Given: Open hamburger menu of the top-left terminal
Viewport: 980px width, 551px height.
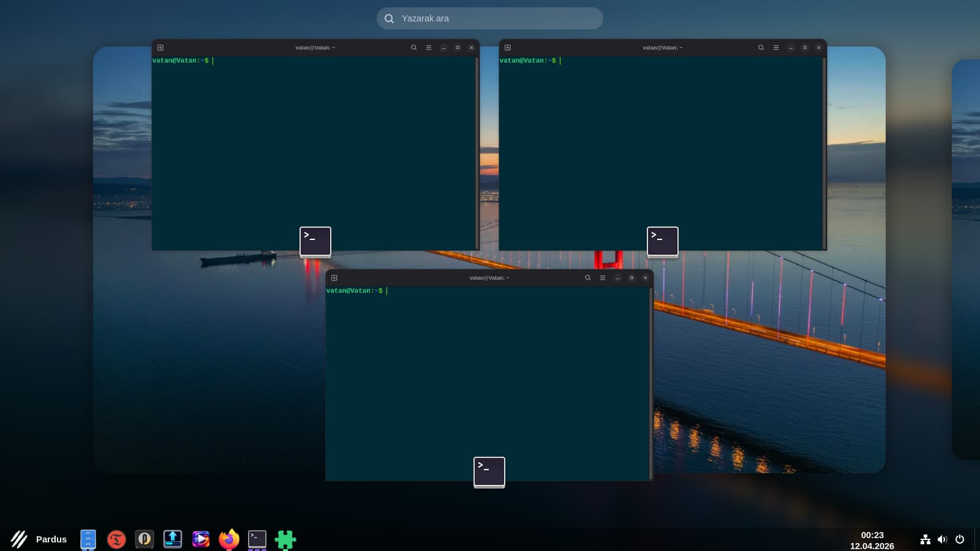Looking at the screenshot, I should click(x=429, y=48).
